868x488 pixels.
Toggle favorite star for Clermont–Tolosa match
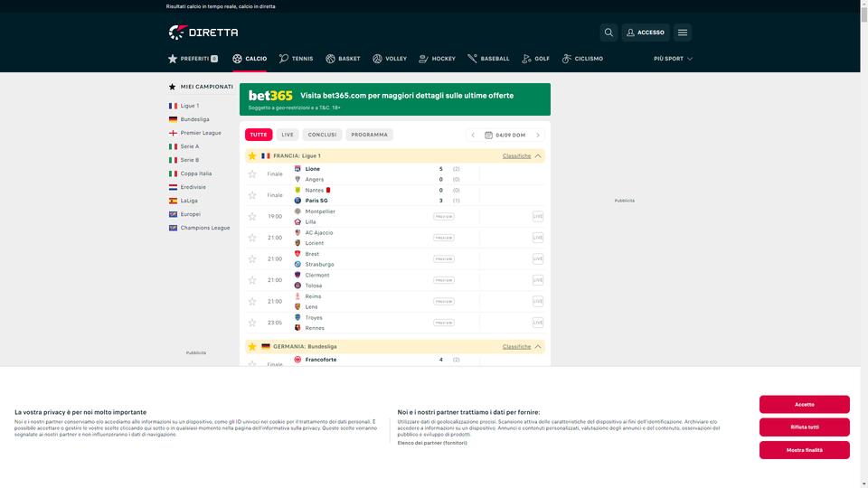[x=252, y=280]
